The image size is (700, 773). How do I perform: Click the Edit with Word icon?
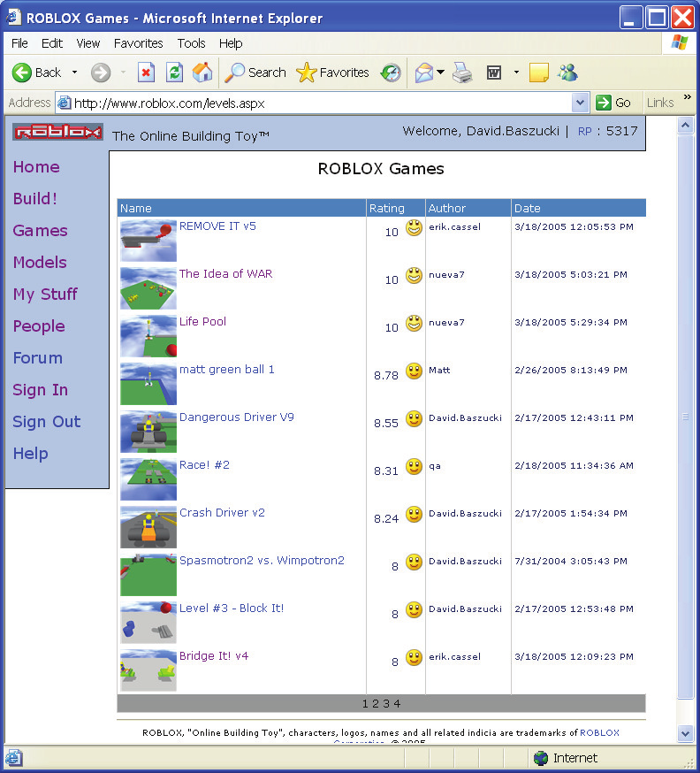click(x=493, y=73)
